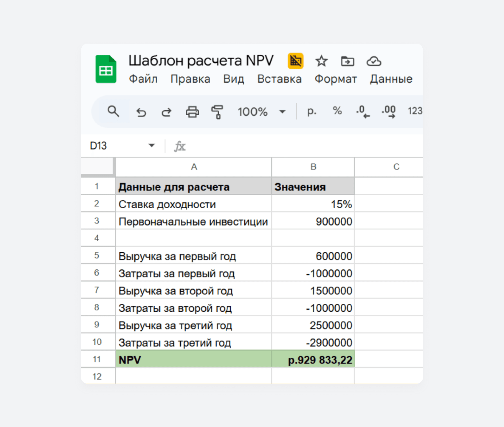This screenshot has width=504, height=427.
Task: Select the green NPV result cell
Action: (x=313, y=359)
